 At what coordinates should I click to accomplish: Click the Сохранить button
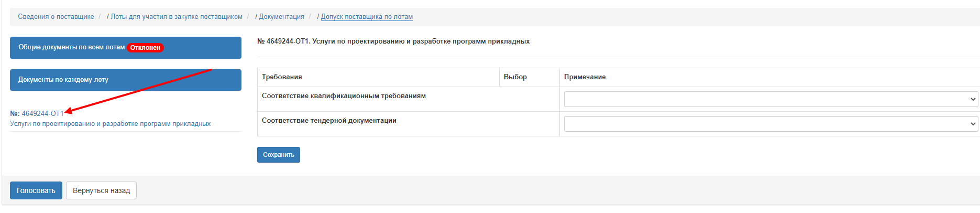point(279,155)
